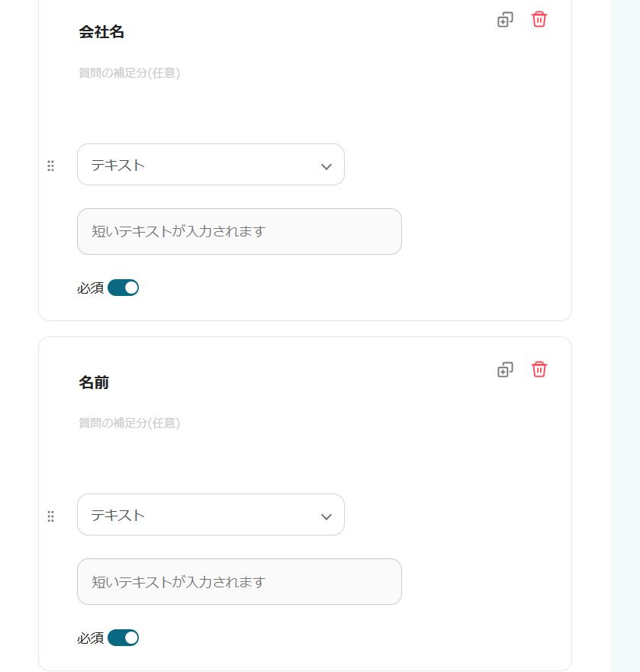The height and width of the screenshot is (672, 640).
Task: Click the 必須 label in the 名前 card
Action: tap(90, 638)
